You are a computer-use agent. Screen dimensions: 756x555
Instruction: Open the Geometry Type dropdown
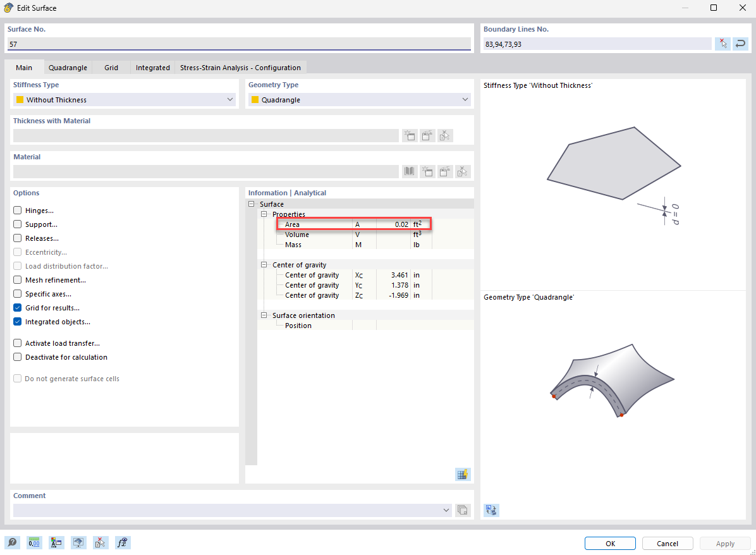pos(465,99)
